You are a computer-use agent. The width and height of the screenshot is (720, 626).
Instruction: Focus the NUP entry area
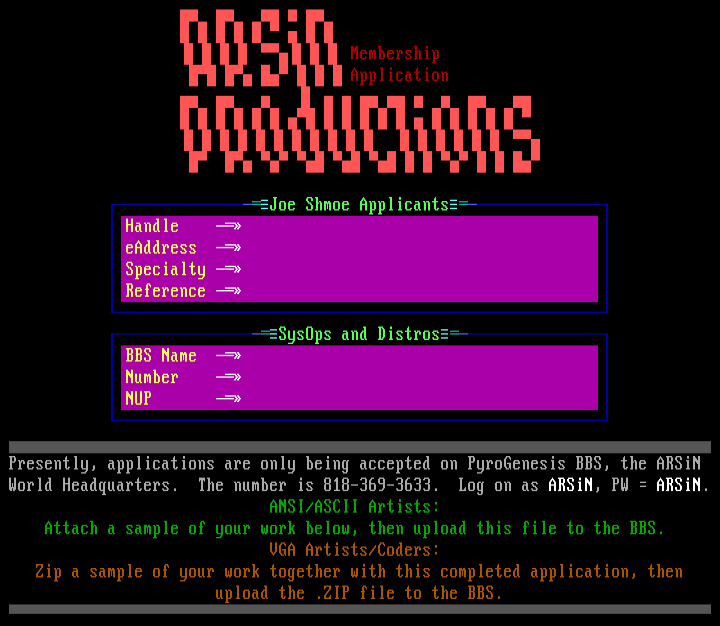(x=418, y=399)
